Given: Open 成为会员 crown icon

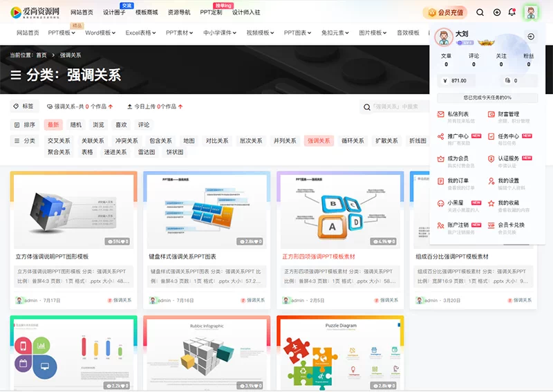Looking at the screenshot, I should coord(440,159).
